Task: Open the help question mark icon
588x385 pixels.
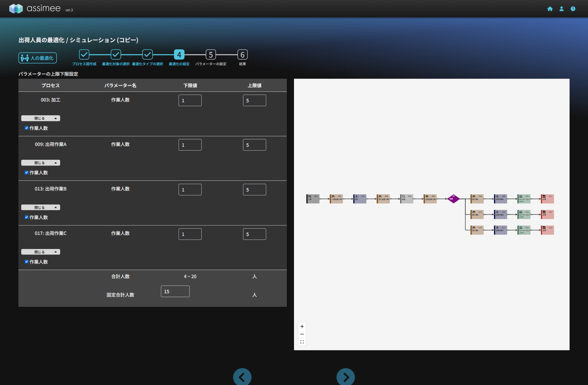Action: [573, 9]
